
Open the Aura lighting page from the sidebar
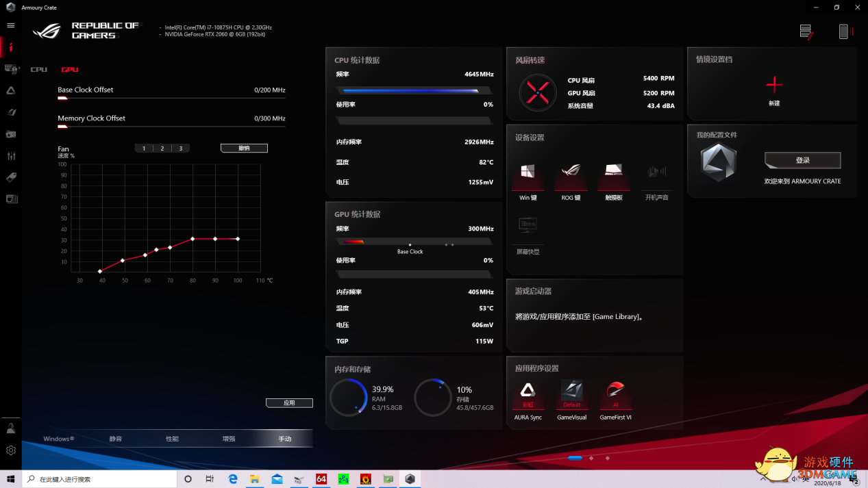(11, 90)
